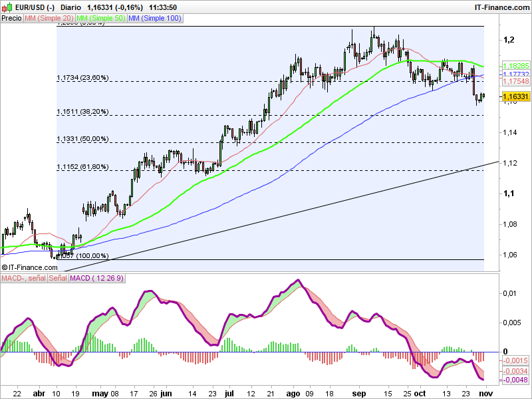
Task: Open the IT-Finance.com link at top right
Action: 502,7
